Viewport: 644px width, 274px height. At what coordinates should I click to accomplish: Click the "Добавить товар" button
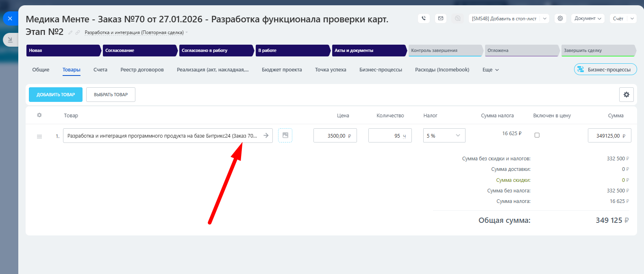[x=56, y=95]
